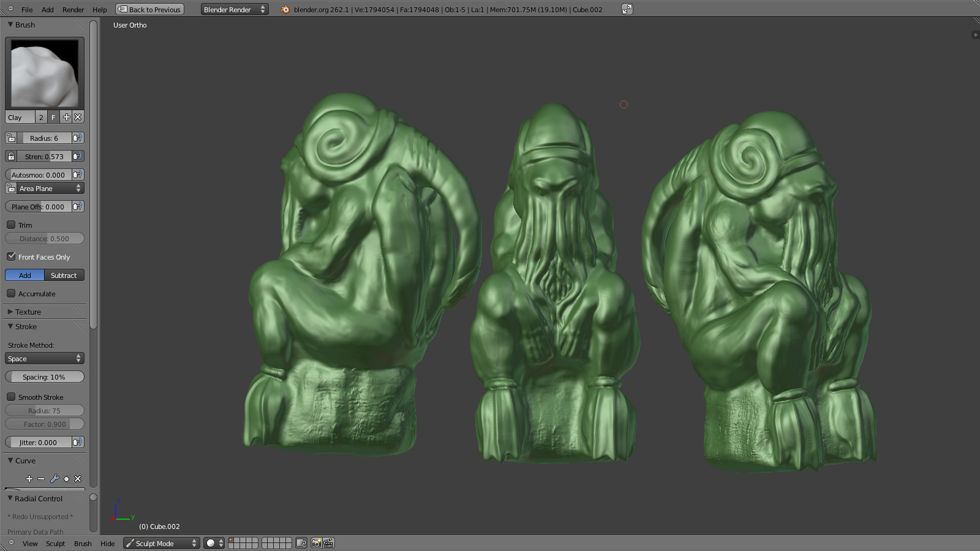Click the Curve tools wrench icon

(x=54, y=479)
